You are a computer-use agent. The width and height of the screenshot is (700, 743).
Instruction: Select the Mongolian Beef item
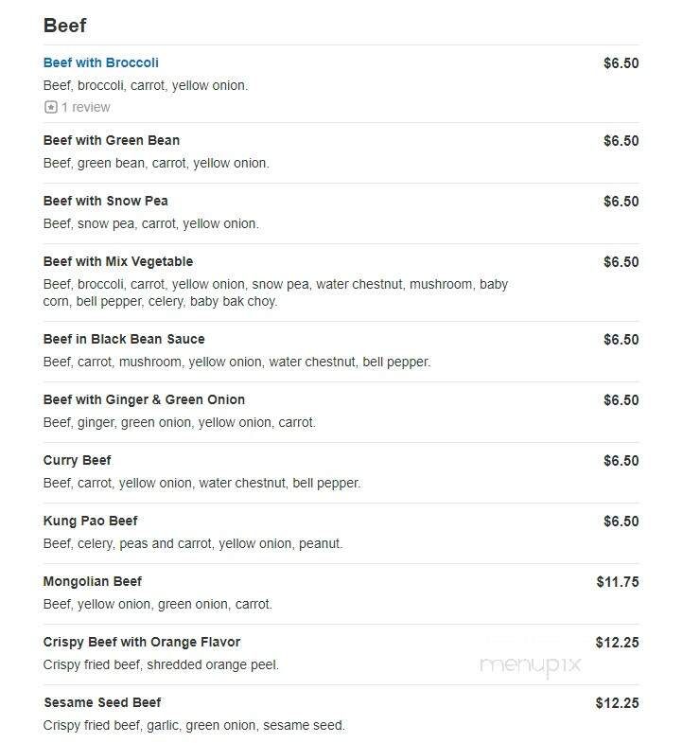93,581
